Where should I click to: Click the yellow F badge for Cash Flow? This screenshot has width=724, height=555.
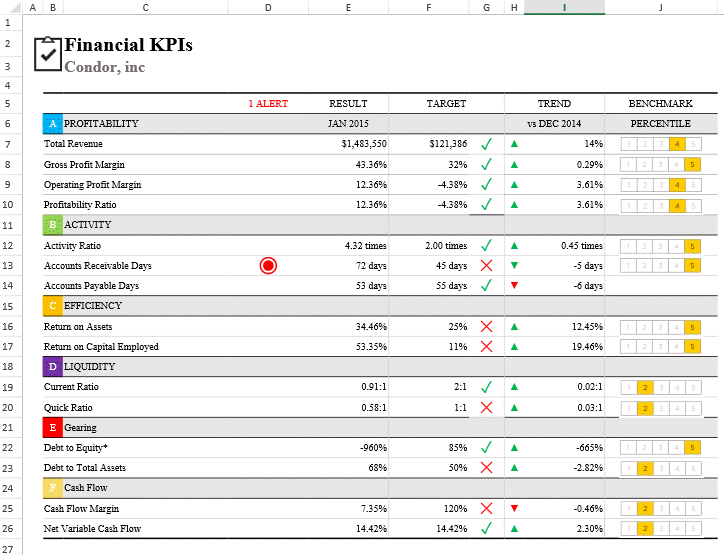click(53, 488)
